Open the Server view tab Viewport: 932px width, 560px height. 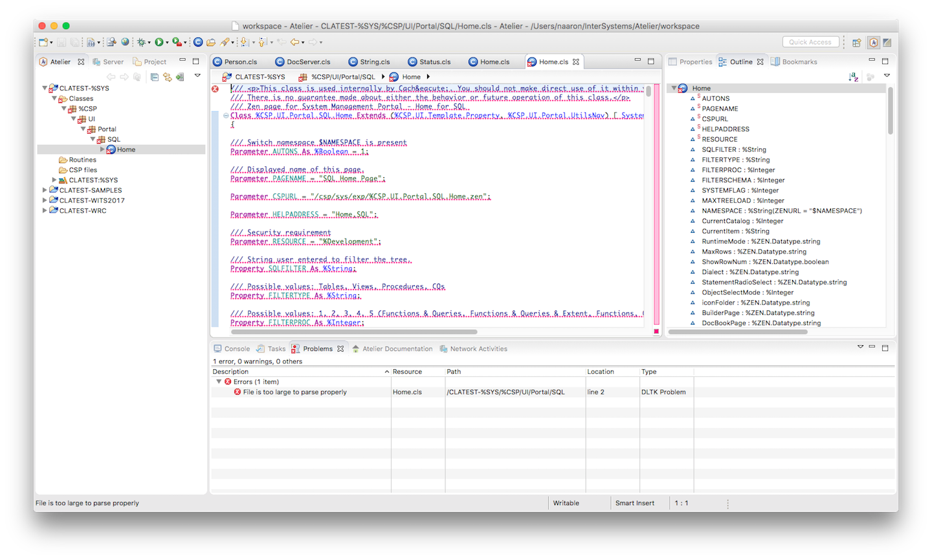[x=108, y=62]
